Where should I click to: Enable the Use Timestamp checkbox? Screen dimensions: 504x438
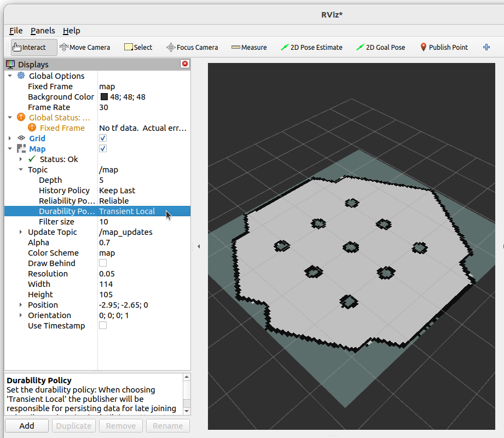103,325
